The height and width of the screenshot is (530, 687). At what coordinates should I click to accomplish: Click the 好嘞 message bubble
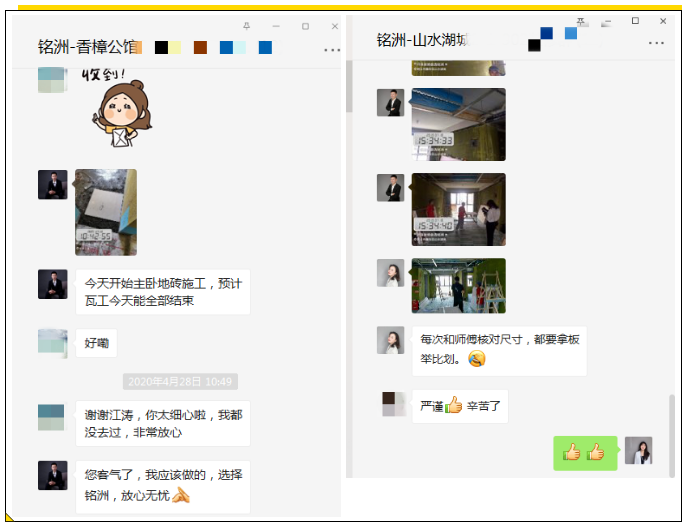click(x=96, y=343)
